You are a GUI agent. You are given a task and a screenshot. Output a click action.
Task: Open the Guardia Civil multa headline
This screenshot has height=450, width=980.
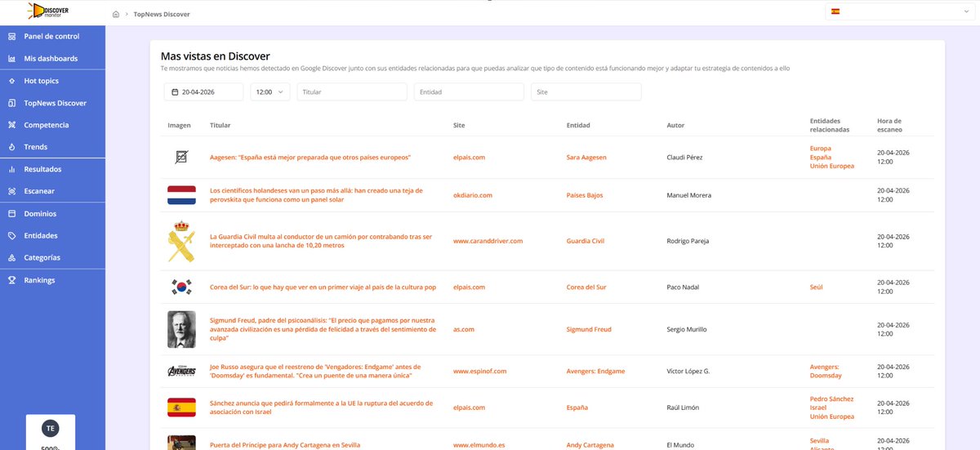click(x=321, y=241)
